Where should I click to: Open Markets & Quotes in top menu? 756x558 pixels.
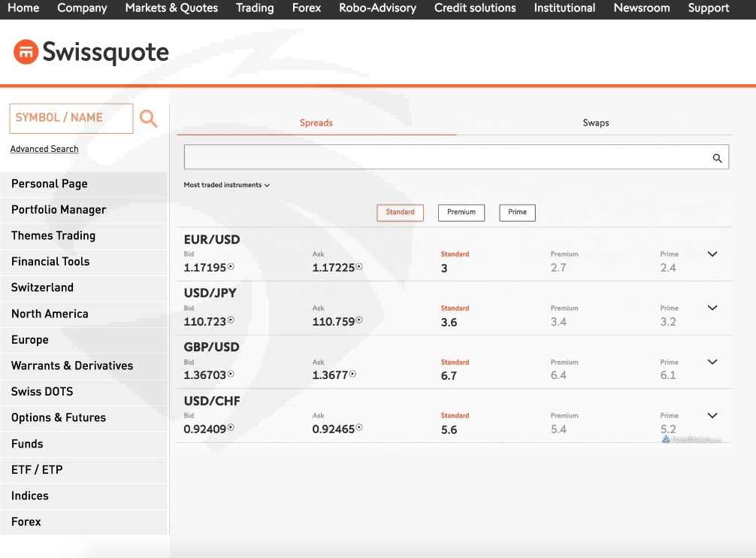[x=171, y=8]
